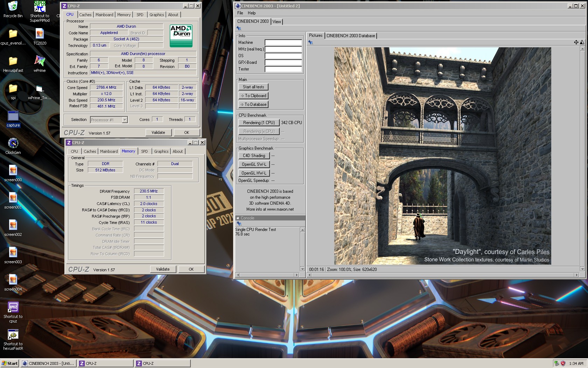Viewport: 588px width, 368px height.
Task: Click the Tester input field
Action: (x=283, y=69)
